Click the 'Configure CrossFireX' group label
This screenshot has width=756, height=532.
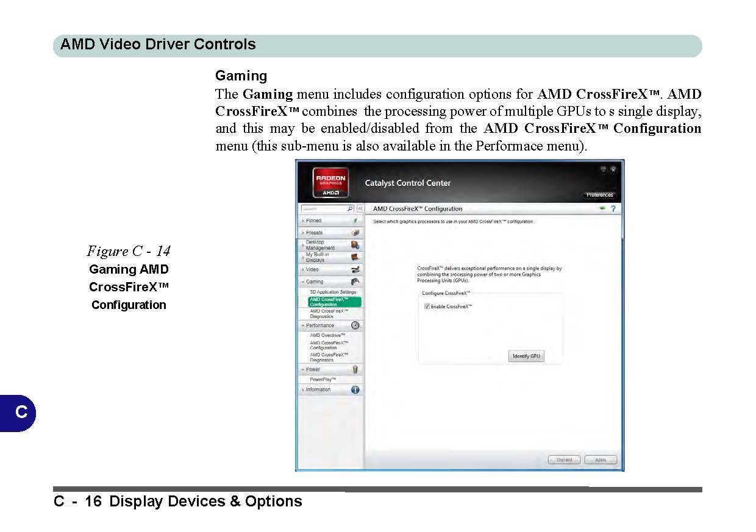pos(446,293)
